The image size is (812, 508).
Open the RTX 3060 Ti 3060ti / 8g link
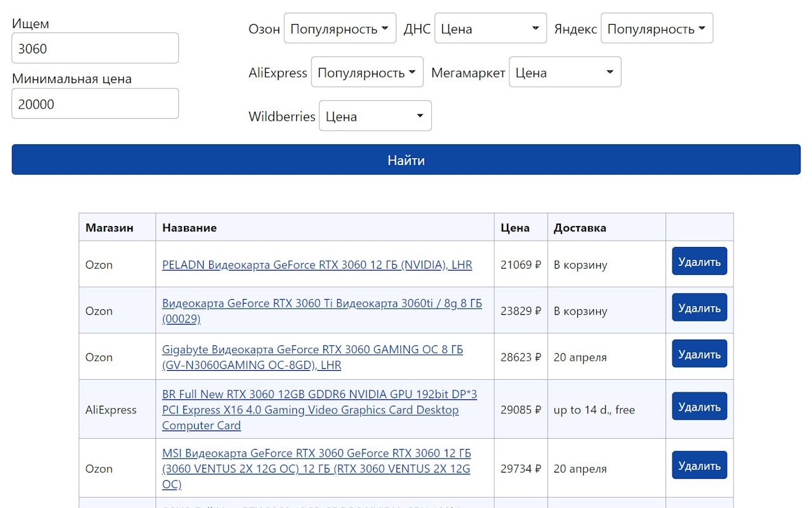click(322, 311)
